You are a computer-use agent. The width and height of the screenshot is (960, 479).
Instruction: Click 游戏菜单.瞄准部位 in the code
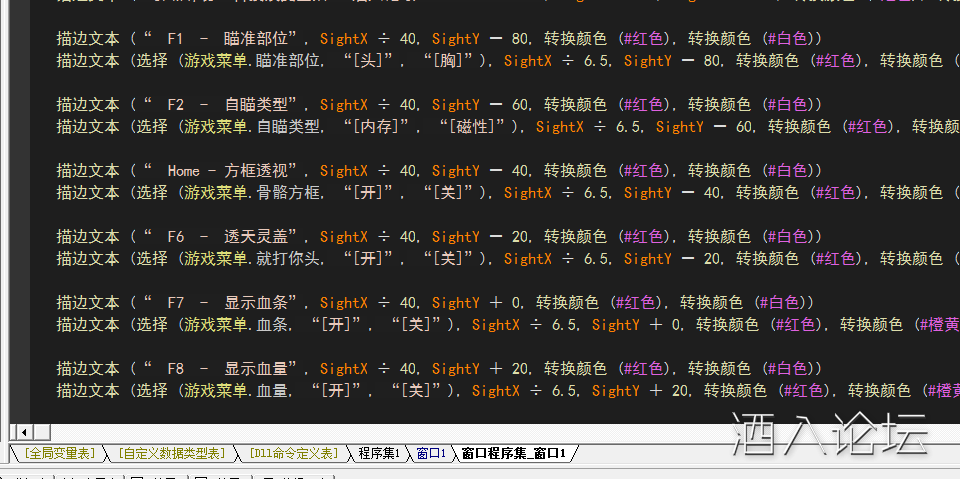252,61
